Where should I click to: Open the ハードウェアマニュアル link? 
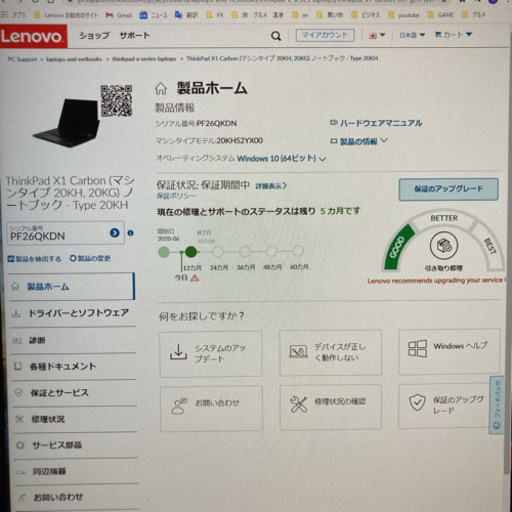click(376, 123)
